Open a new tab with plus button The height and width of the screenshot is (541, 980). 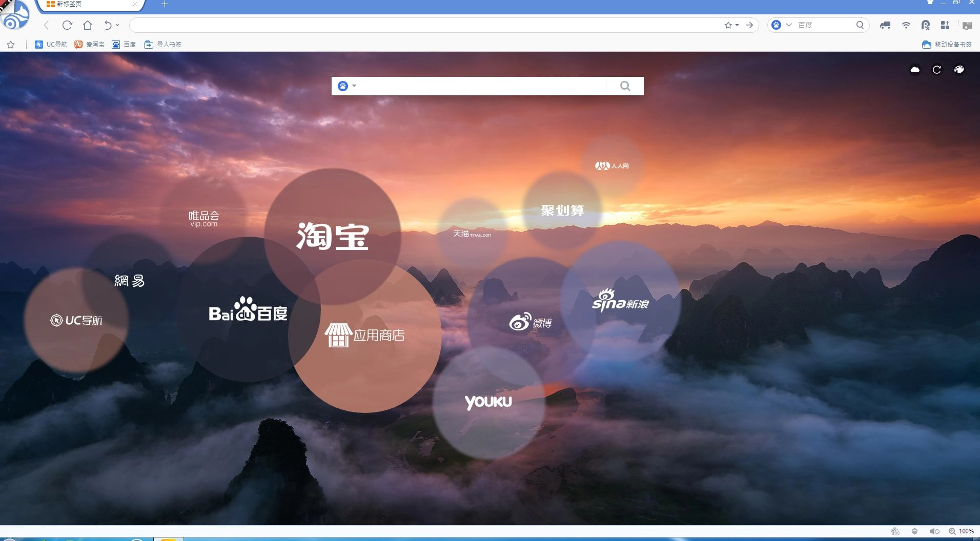165,4
